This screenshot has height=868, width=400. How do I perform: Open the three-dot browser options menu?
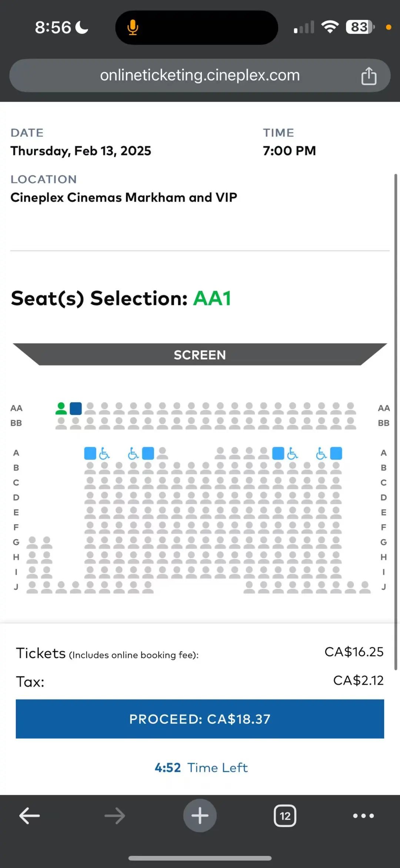click(x=363, y=816)
